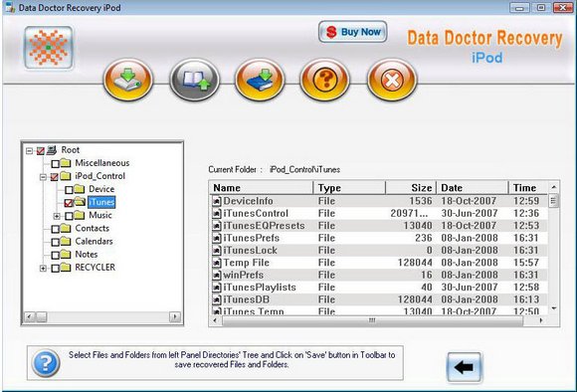Select the Contacts folder label

point(92,228)
